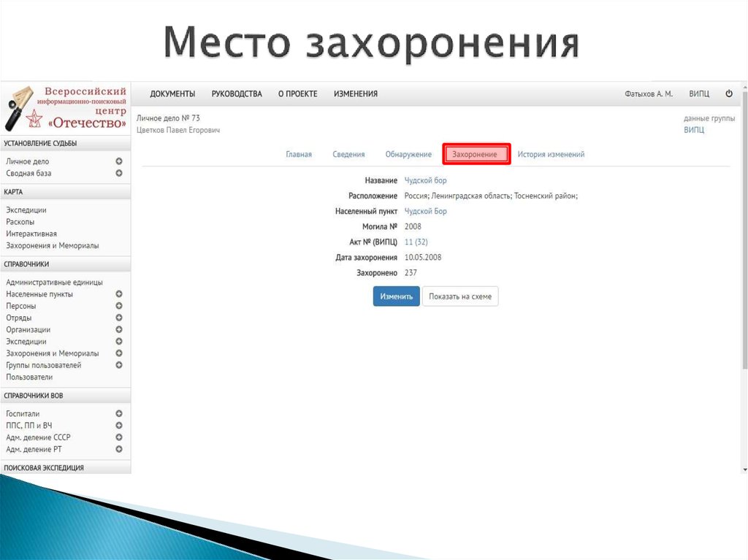Expand the Личное дело entry
This screenshot has height=560, width=748.
pyautogui.click(x=118, y=161)
